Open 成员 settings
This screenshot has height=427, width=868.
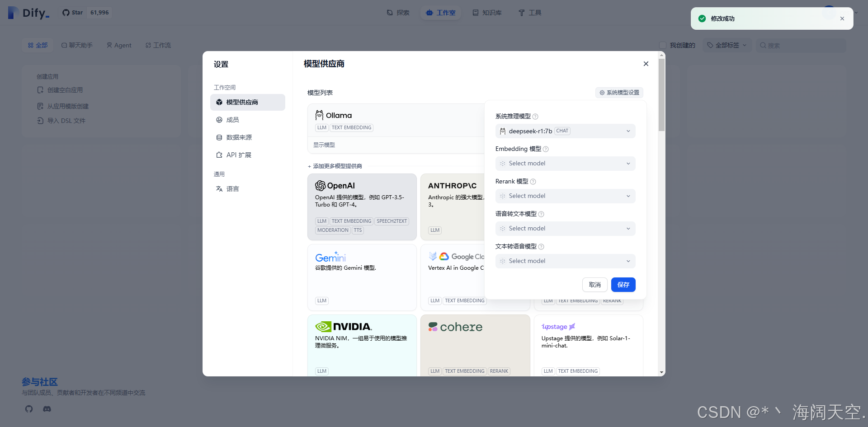click(x=248, y=120)
